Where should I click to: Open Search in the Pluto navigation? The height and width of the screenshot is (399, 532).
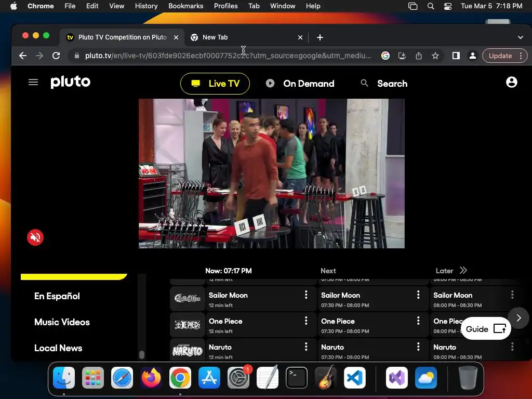click(392, 84)
